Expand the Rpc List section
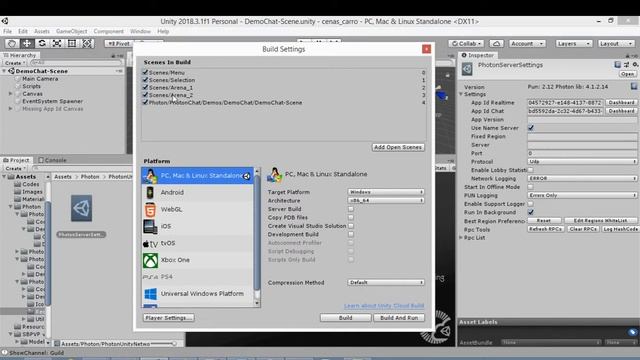This screenshot has height=360, width=640. click(x=461, y=238)
